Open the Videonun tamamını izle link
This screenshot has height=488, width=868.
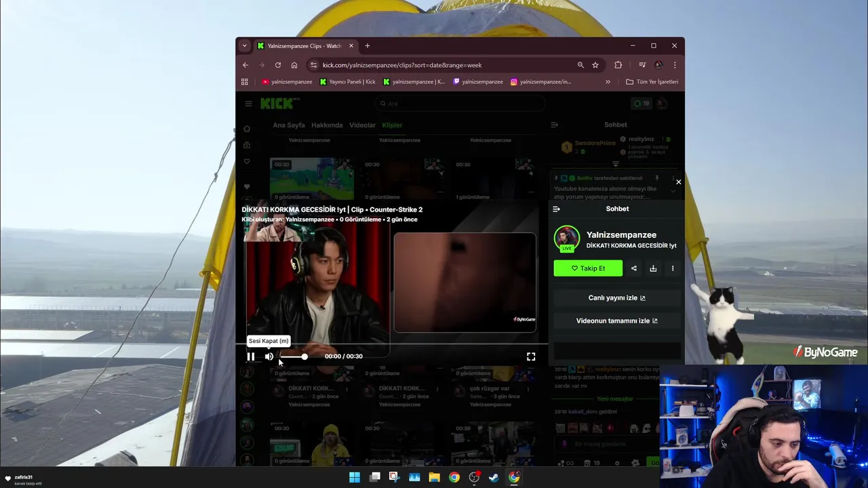[617, 321]
